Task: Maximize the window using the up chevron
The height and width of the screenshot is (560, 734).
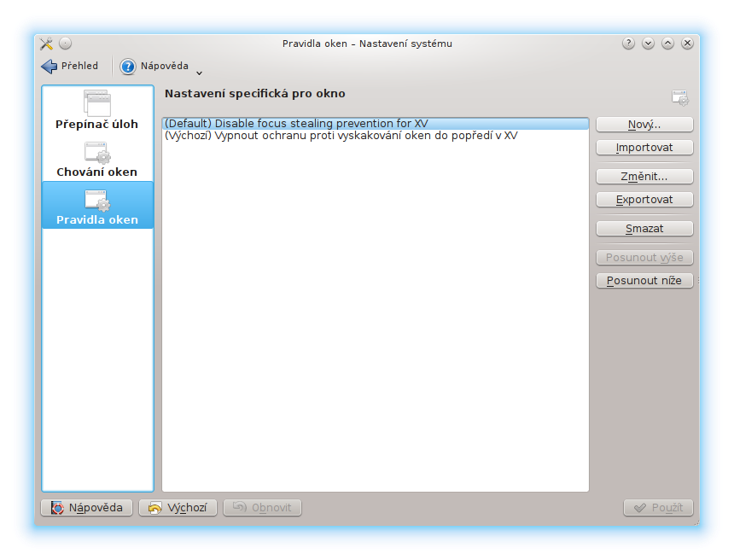Action: (668, 44)
